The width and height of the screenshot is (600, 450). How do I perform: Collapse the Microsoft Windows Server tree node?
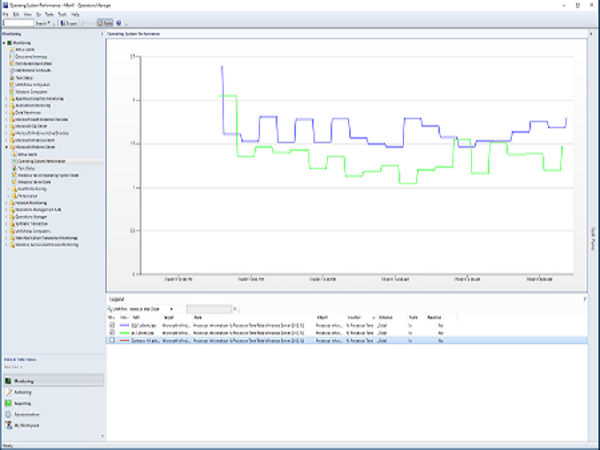pyautogui.click(x=6, y=148)
